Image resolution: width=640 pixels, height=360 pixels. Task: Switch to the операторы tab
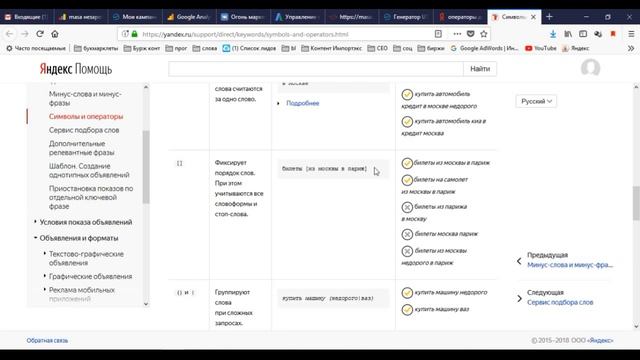pos(460,17)
